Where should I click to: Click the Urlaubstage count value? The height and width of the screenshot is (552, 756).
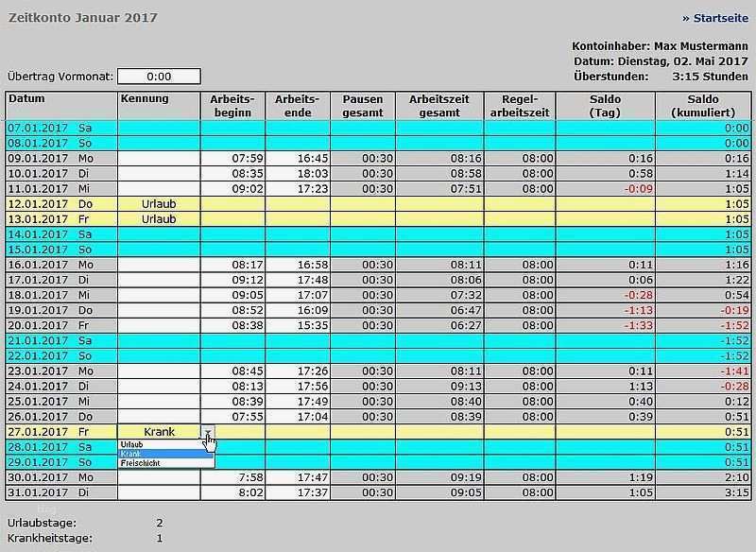click(x=159, y=521)
